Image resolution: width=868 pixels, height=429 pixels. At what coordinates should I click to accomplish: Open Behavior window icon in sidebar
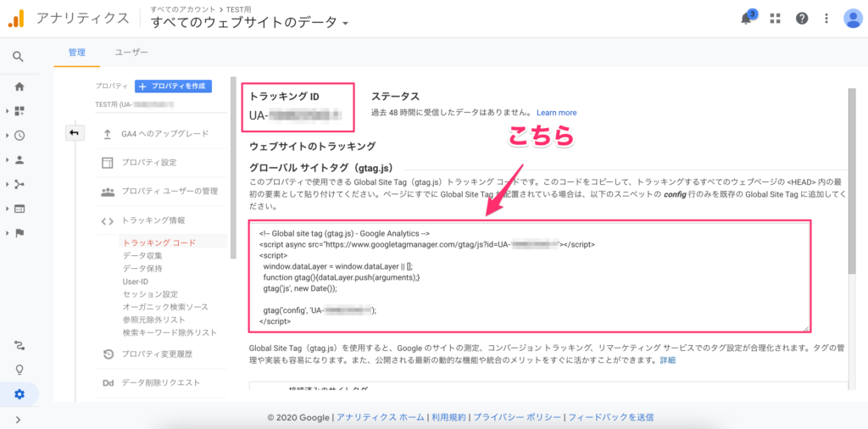coord(19,209)
